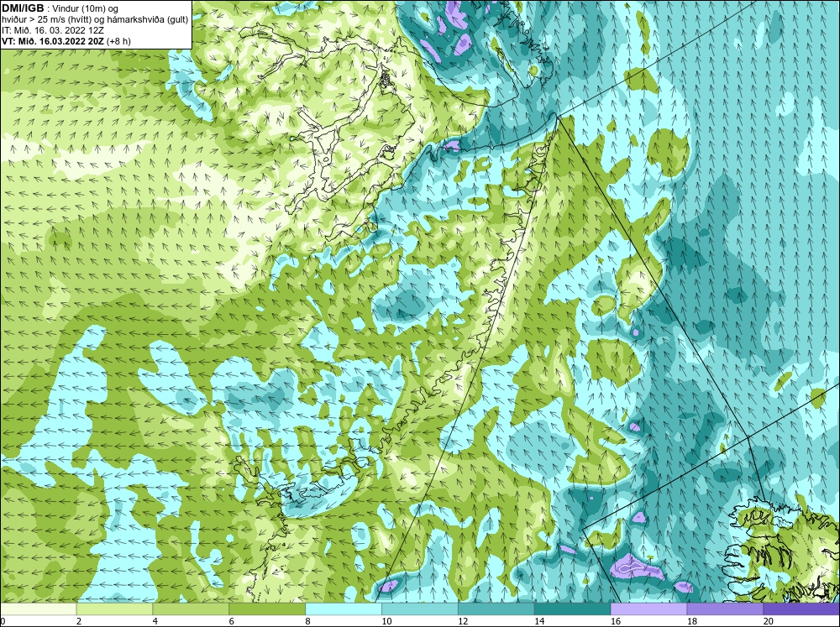Click the title line 'DMI/IGB : Vindur (10m) og'
840x627 pixels.
pos(60,8)
